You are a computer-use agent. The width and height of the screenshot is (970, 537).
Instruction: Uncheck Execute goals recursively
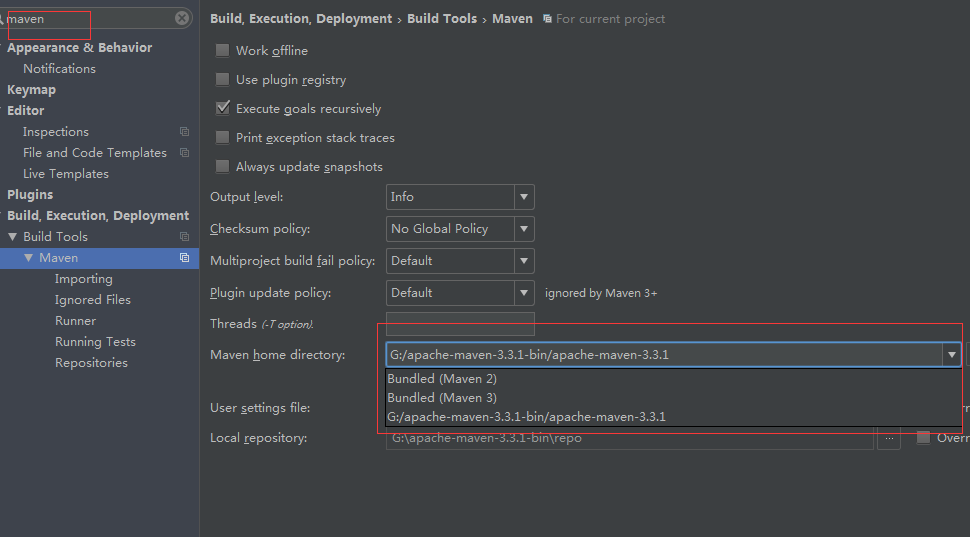(x=222, y=108)
